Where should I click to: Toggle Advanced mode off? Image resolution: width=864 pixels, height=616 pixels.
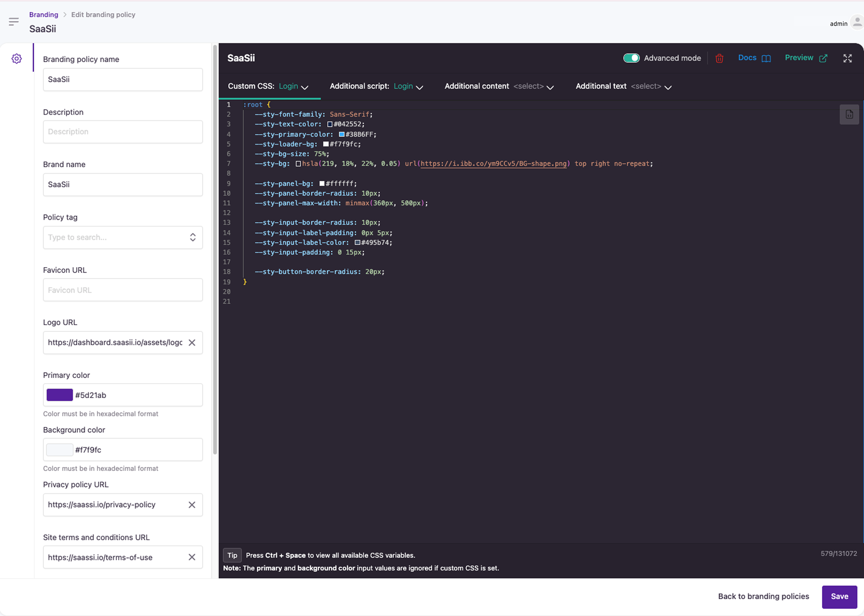(631, 58)
